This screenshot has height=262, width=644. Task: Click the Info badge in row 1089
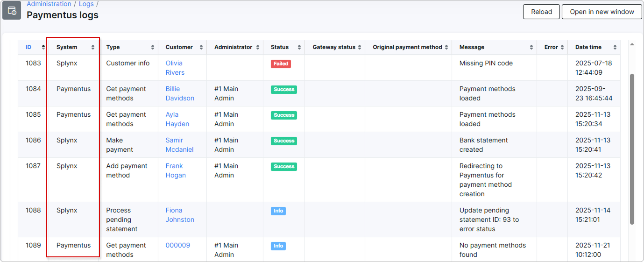pos(278,246)
